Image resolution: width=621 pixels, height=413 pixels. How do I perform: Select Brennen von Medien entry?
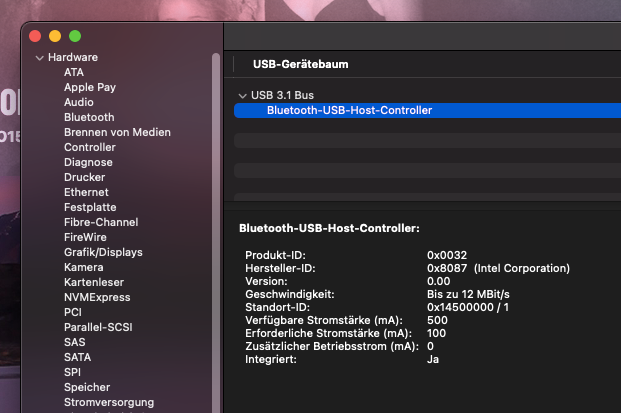click(x=117, y=132)
